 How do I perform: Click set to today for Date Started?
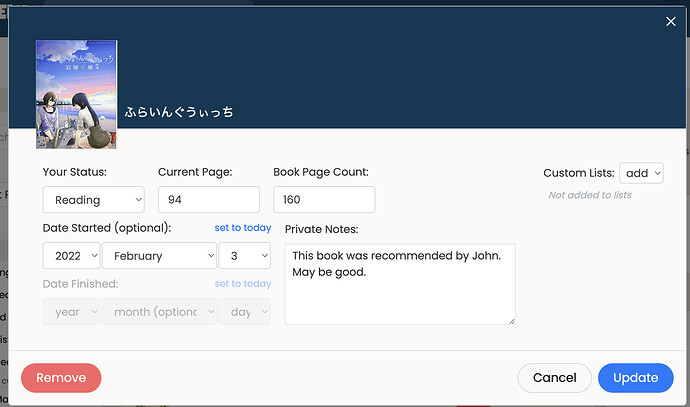[x=243, y=228]
